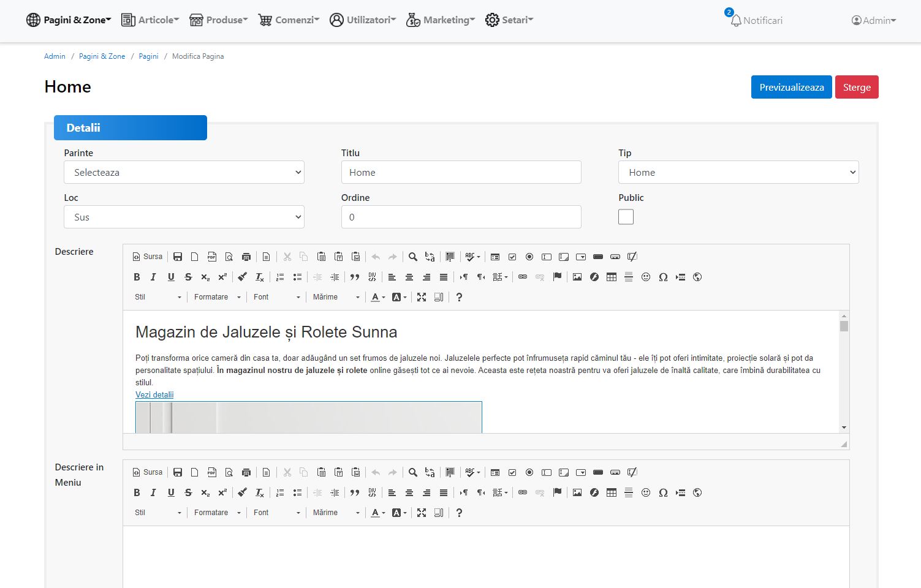921x588 pixels.
Task: Insert Image in the Descriere editor
Action: (577, 277)
